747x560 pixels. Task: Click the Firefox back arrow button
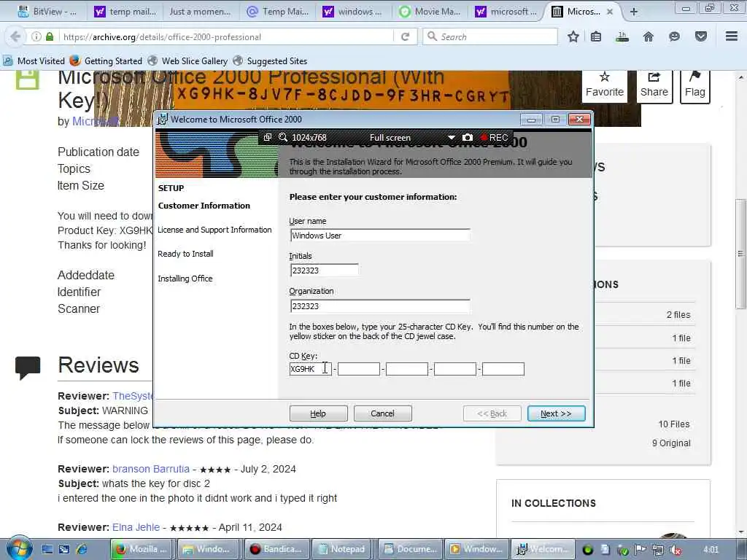click(x=15, y=36)
